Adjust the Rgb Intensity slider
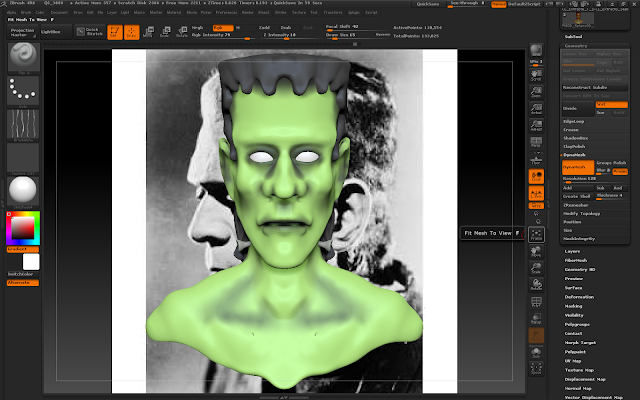Viewport: 640px width, 400px height. tap(223, 35)
